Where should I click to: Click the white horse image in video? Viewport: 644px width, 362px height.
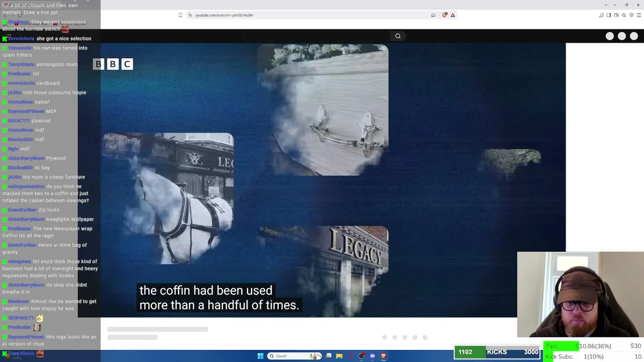pos(168,199)
